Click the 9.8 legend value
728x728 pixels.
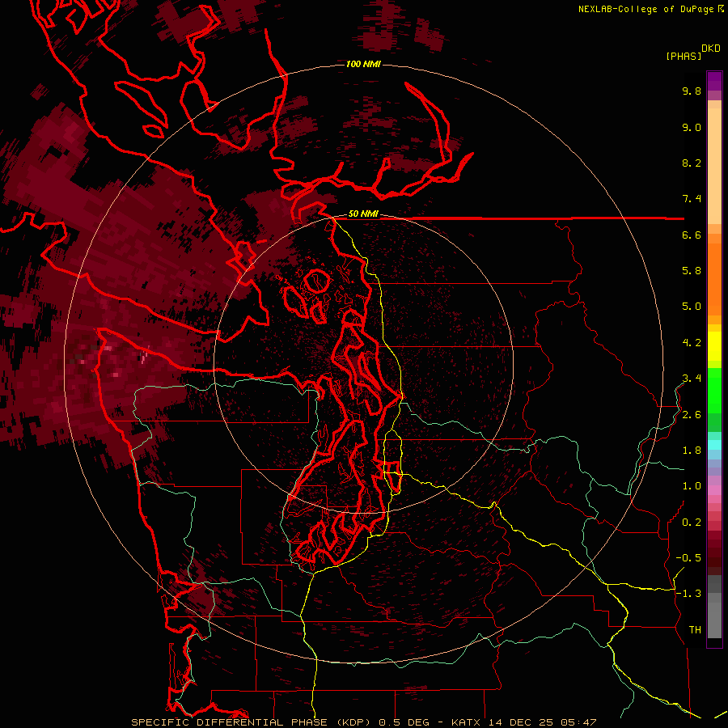tap(692, 91)
